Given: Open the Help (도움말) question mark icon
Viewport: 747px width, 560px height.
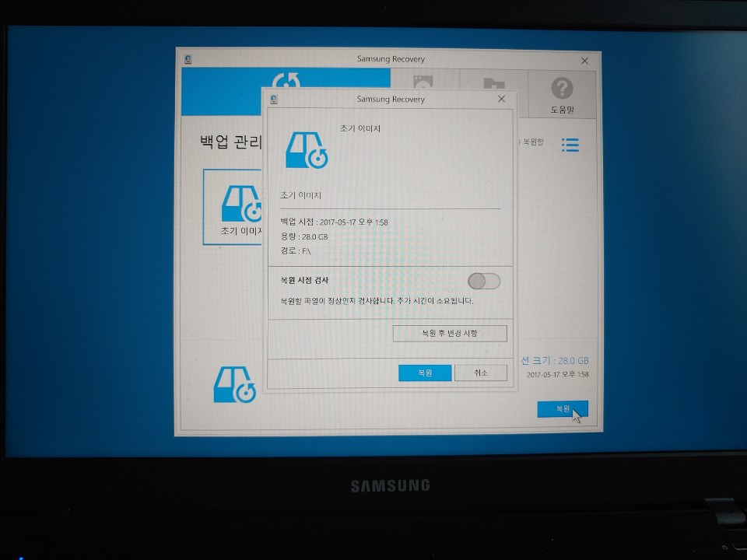Looking at the screenshot, I should [560, 86].
